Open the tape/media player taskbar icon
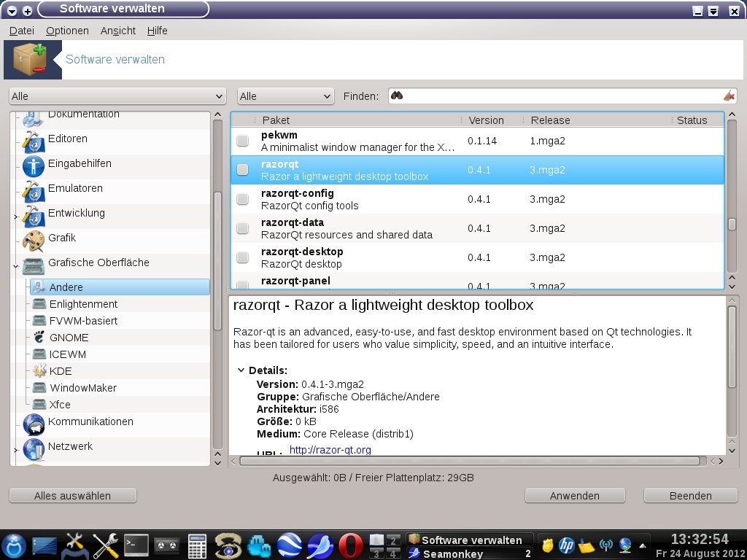The image size is (747, 560). [167, 545]
